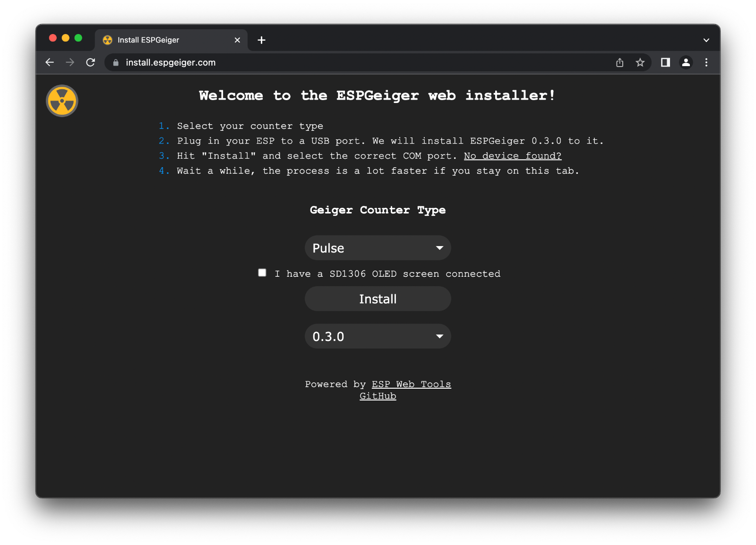Image resolution: width=756 pixels, height=545 pixels.
Task: Switch to the Install ESPGeiger tab
Action: point(170,40)
